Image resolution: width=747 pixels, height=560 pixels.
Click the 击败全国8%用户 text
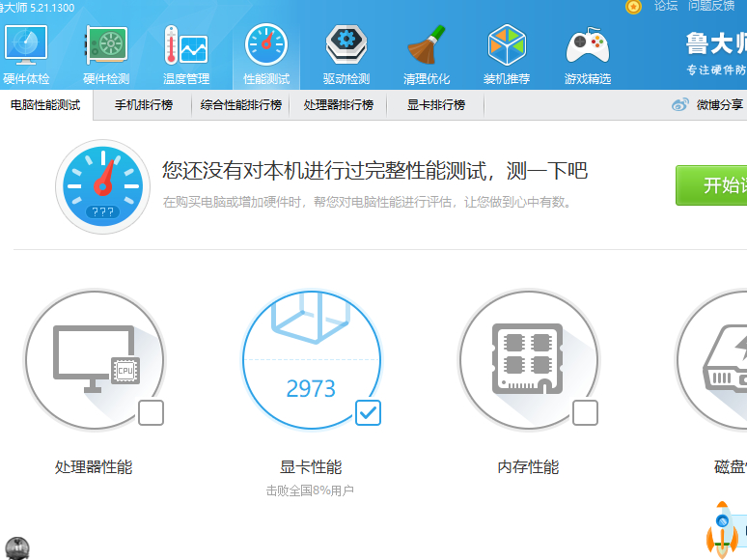[x=310, y=490]
